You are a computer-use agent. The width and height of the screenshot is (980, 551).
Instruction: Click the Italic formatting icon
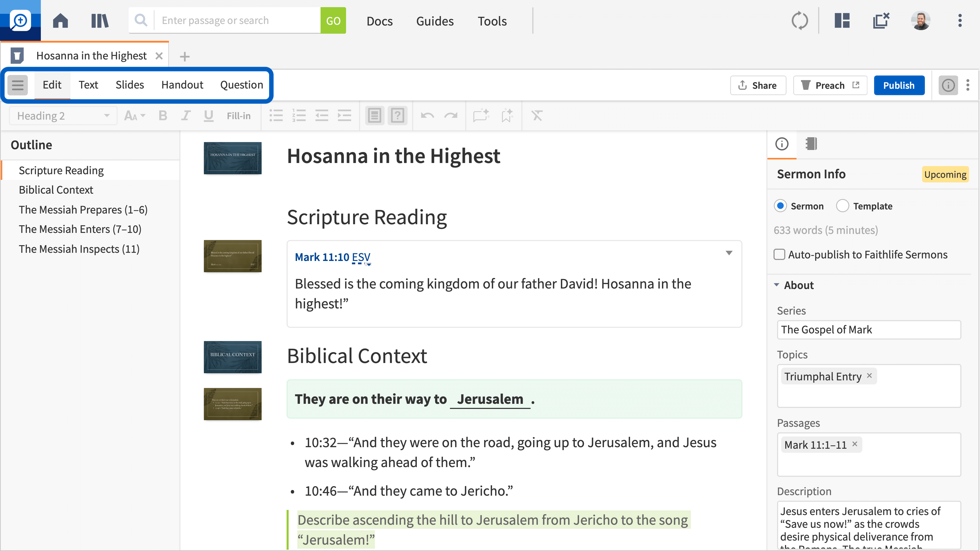coord(185,116)
